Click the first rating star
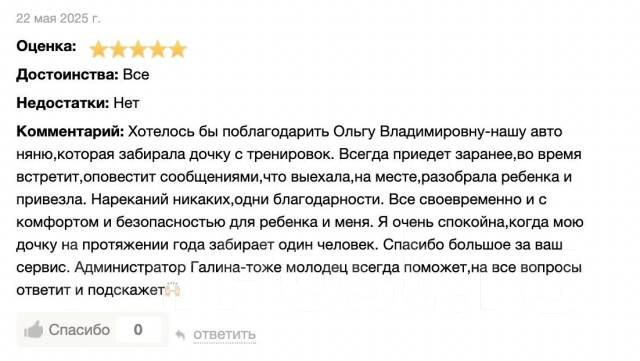The height and width of the screenshot is (361, 640). pyautogui.click(x=98, y=49)
